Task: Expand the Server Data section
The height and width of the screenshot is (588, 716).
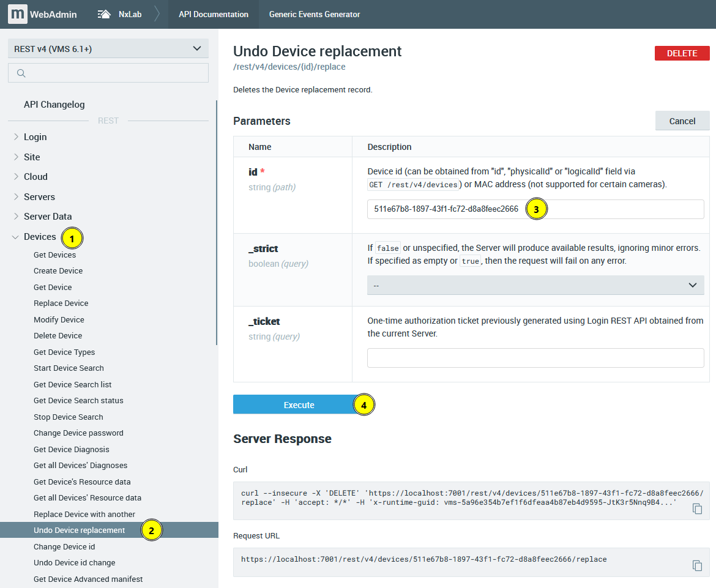Action: click(16, 217)
